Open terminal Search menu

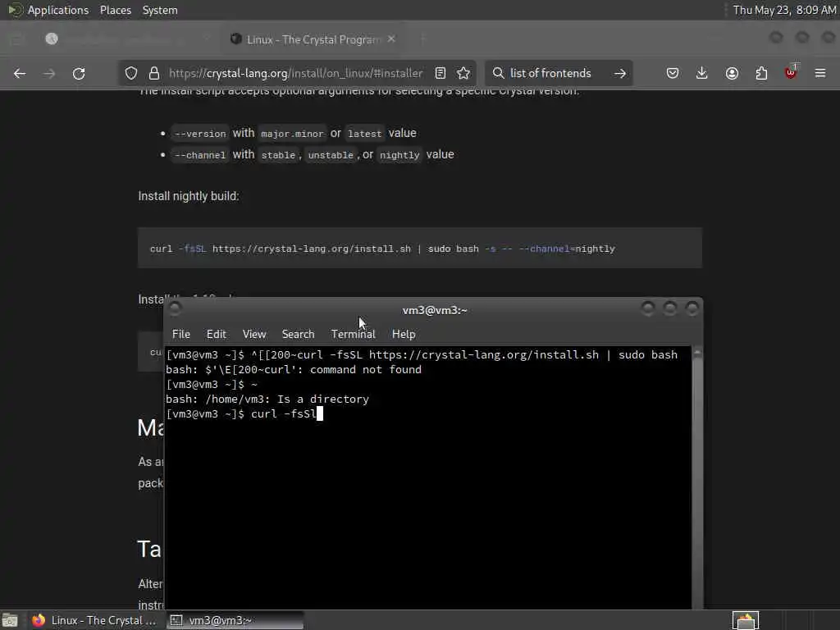[x=299, y=335]
